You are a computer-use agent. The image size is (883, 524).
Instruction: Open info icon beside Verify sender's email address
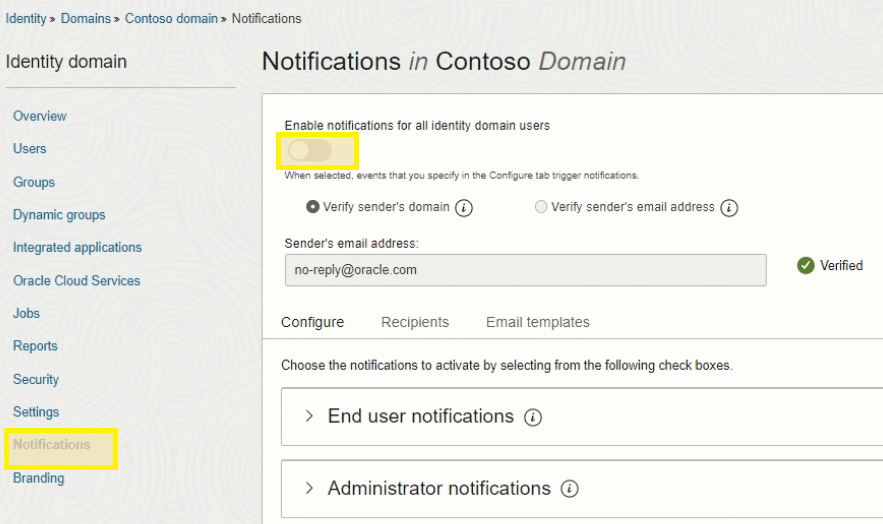coord(729,208)
